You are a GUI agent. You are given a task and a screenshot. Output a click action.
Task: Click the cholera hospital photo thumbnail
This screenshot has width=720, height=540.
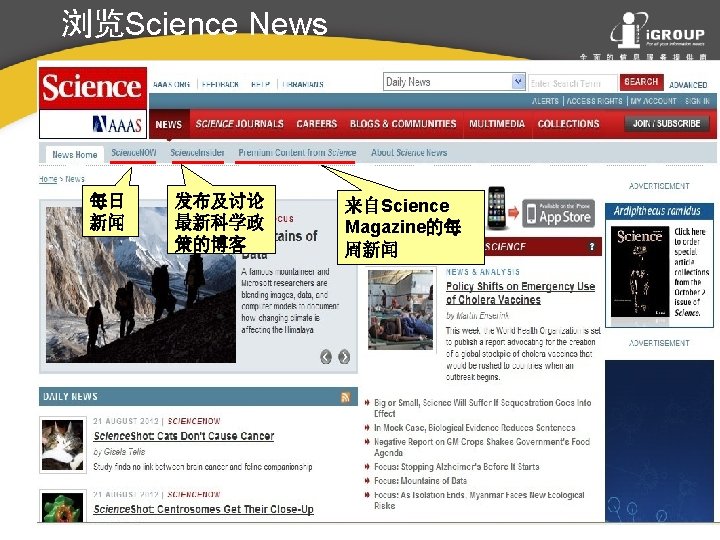pyautogui.click(x=400, y=309)
